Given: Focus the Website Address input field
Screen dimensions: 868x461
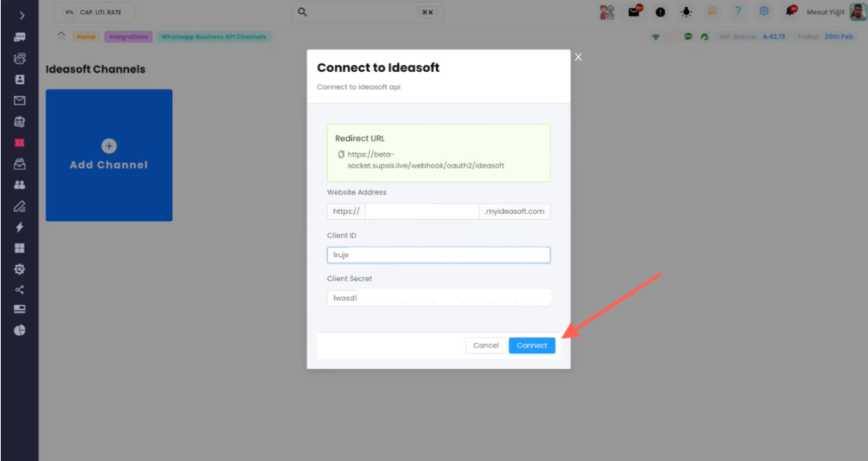Looking at the screenshot, I should (x=422, y=212).
